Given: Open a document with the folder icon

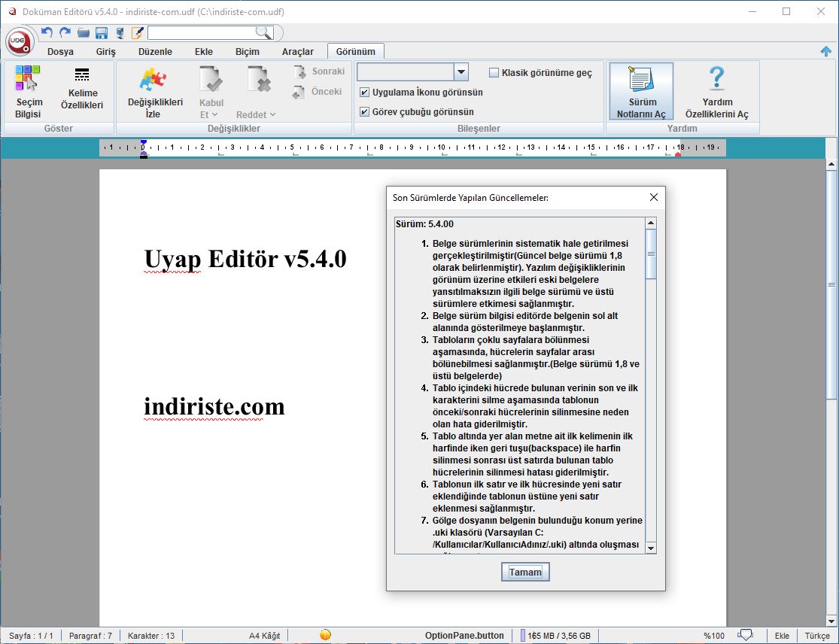Looking at the screenshot, I should (84, 33).
